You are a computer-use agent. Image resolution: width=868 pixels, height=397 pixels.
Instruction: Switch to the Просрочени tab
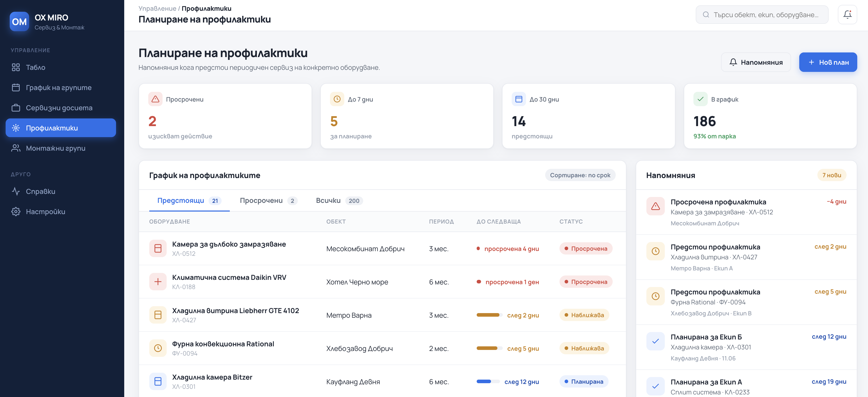coord(268,201)
